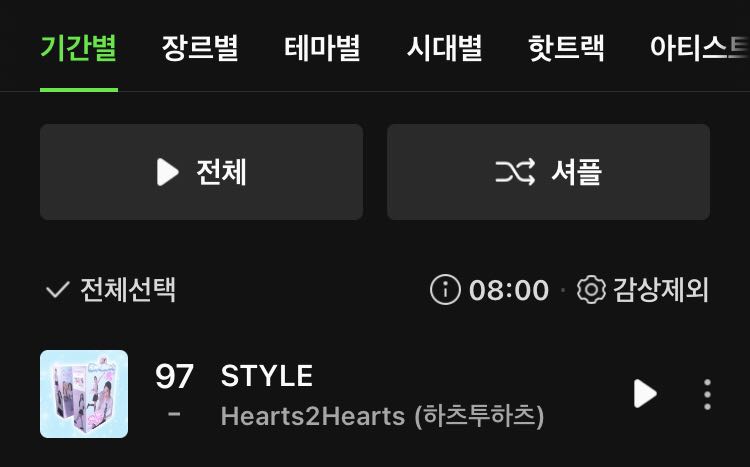Select the 핫트랙 tab
Viewport: 750px width, 467px height.
click(x=566, y=48)
